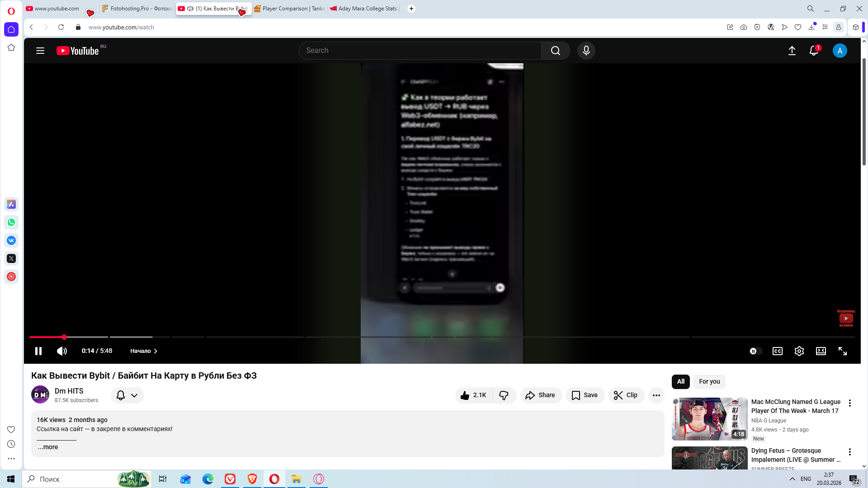Viewport: 868px width, 488px height.
Task: Enter fullscreen video mode
Action: (842, 351)
